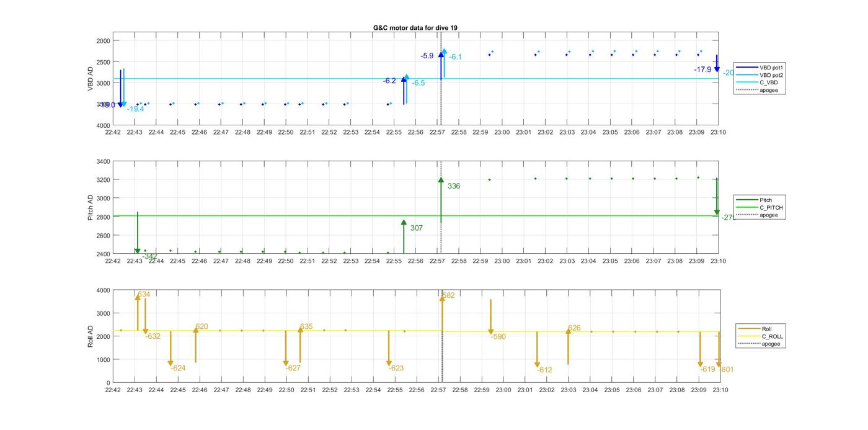Click the '-619' roll data label
The image size is (868, 430).
707,369
